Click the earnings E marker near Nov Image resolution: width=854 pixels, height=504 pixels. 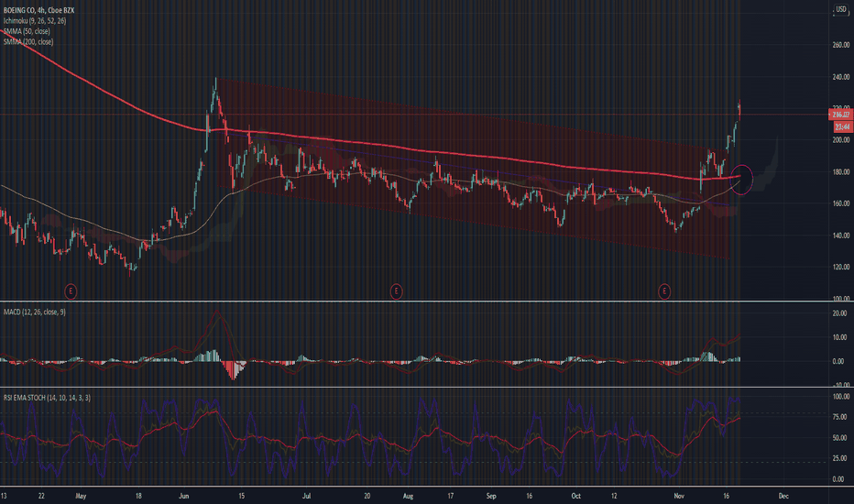tap(664, 291)
